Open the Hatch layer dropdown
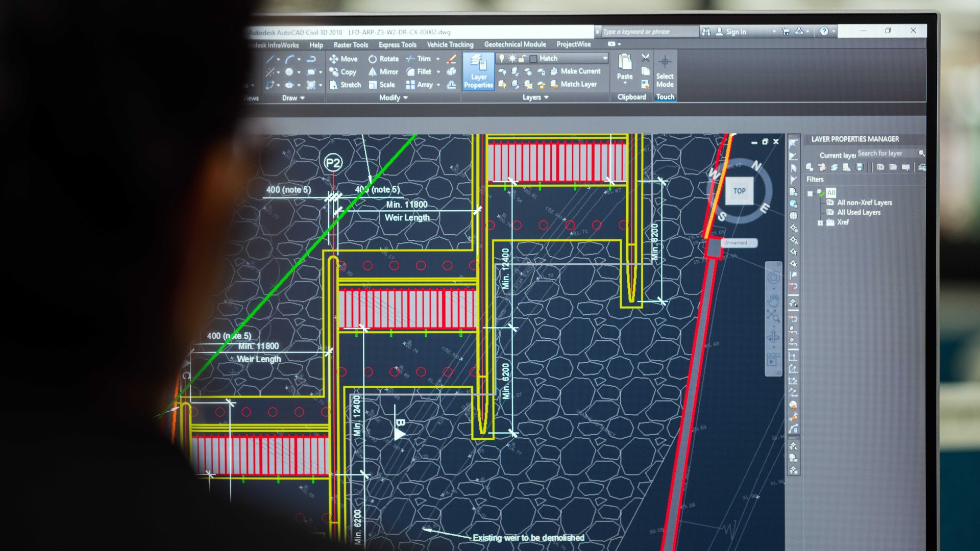Screen dimensions: 980x551 (x=605, y=58)
